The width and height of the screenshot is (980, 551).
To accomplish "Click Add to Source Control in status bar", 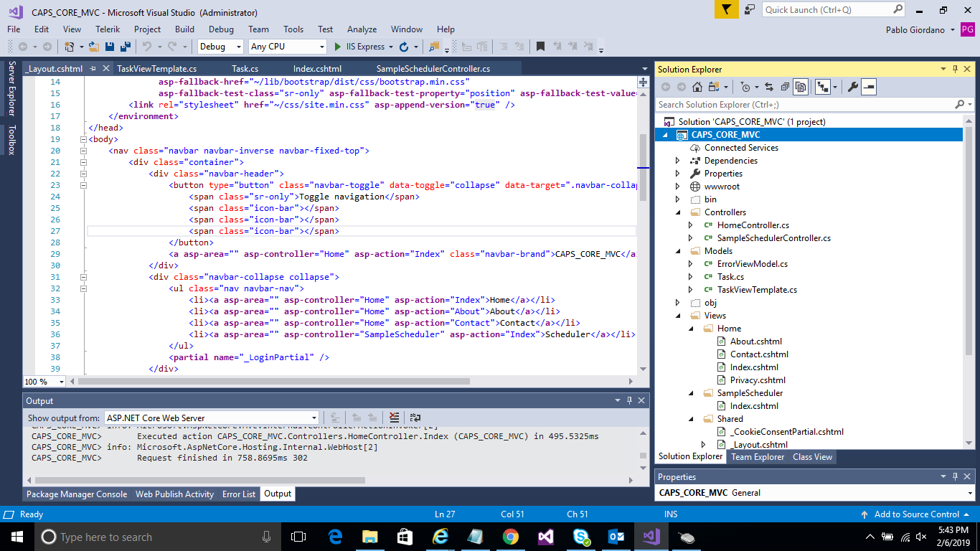I will 916,514.
